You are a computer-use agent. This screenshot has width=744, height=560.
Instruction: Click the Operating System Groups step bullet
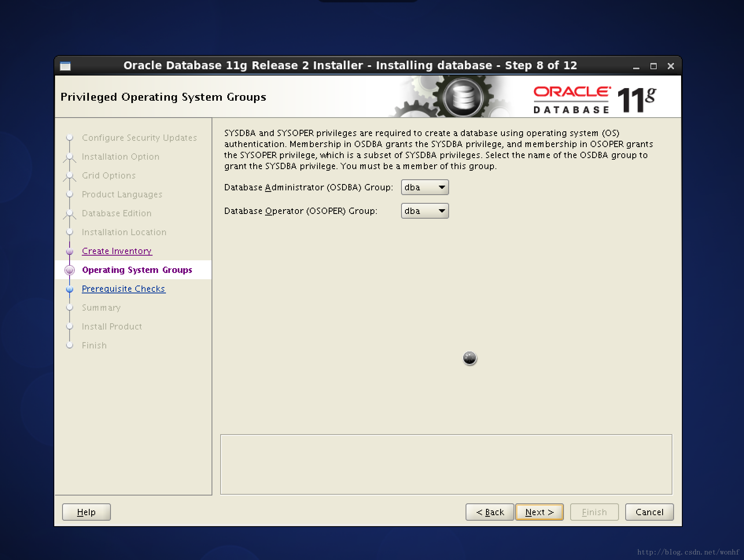coord(70,270)
